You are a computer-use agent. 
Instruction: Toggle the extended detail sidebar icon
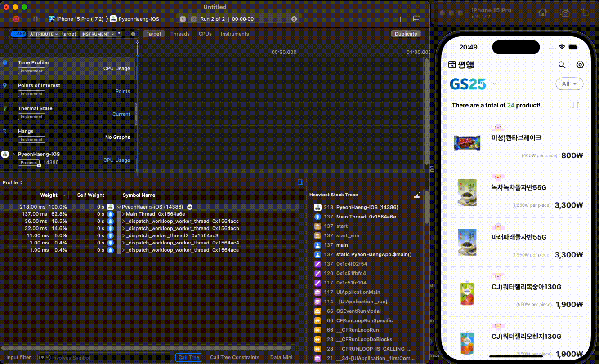click(x=300, y=182)
